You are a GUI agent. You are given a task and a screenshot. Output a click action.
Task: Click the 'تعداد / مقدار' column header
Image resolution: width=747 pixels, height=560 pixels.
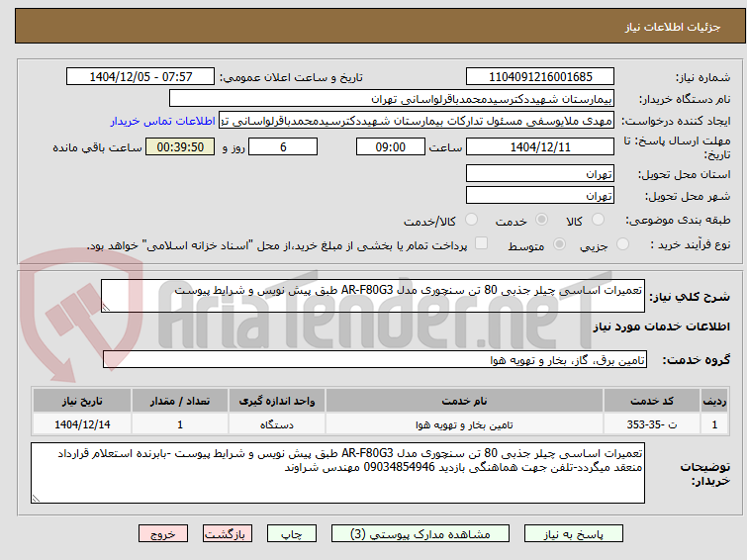tap(180, 401)
